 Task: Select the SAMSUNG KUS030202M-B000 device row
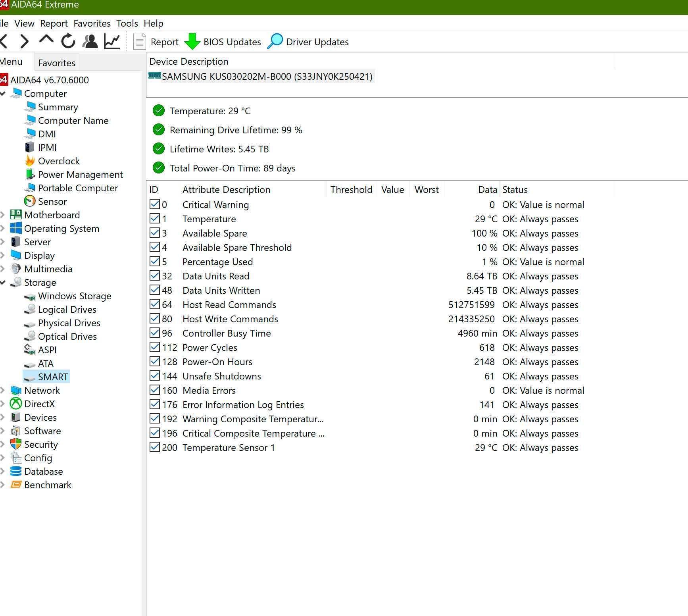pos(261,76)
